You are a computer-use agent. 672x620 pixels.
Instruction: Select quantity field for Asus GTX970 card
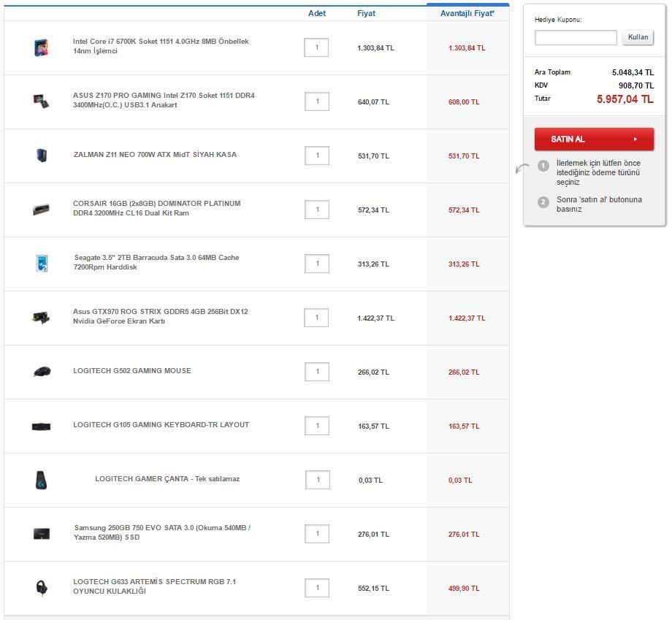pos(316,318)
